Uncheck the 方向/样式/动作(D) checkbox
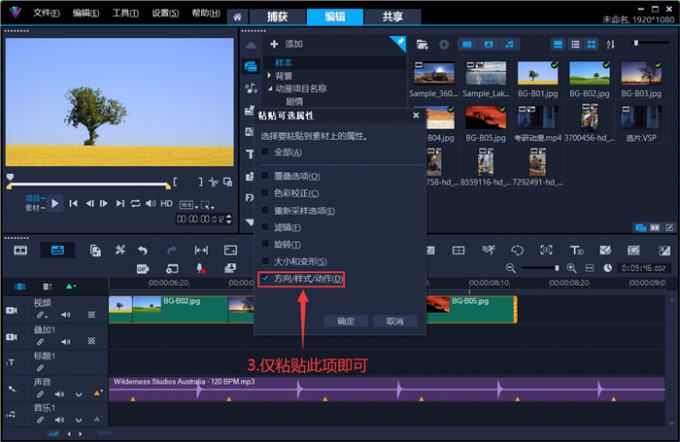The image size is (680, 442). click(x=265, y=278)
